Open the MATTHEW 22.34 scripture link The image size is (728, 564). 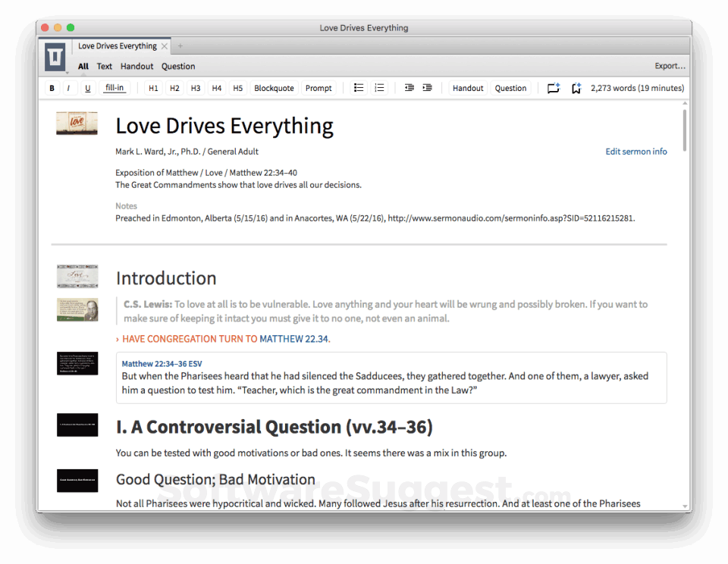pyautogui.click(x=294, y=339)
